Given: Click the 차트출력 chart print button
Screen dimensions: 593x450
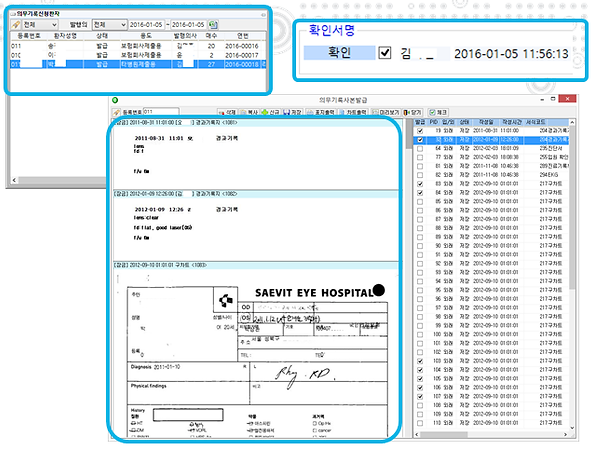Looking at the screenshot, I should click(x=352, y=112).
